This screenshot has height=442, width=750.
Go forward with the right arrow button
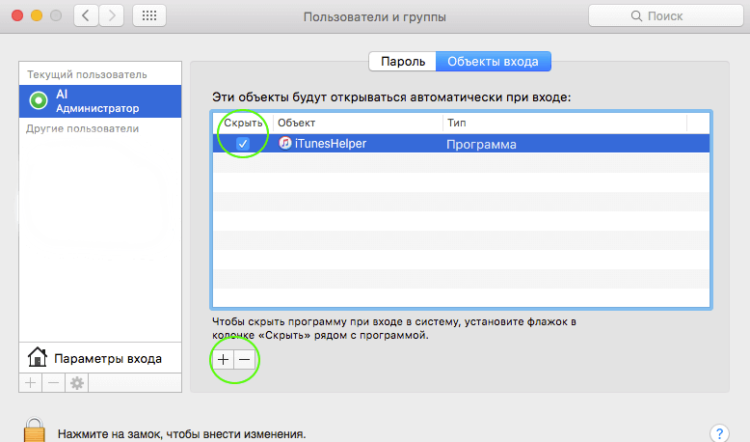[x=111, y=16]
